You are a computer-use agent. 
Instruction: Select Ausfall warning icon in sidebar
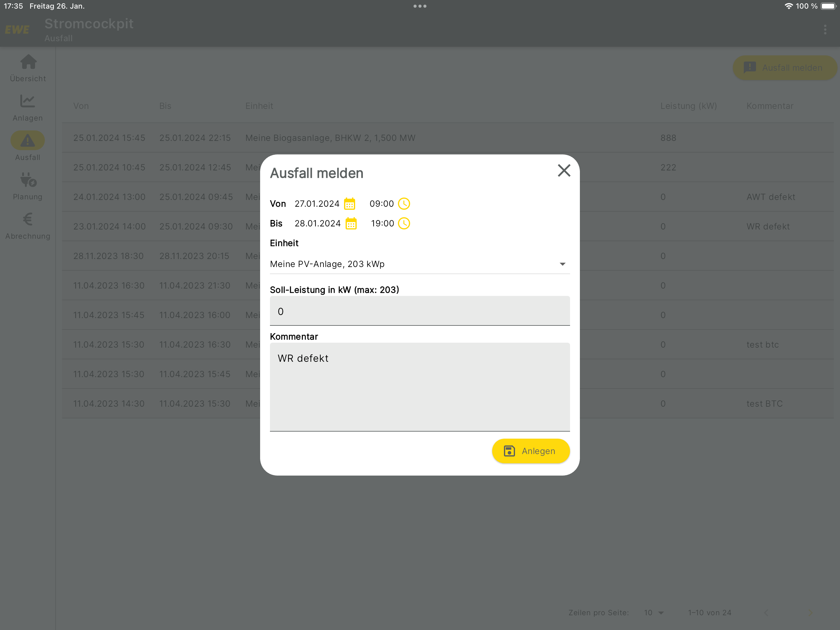(28, 141)
